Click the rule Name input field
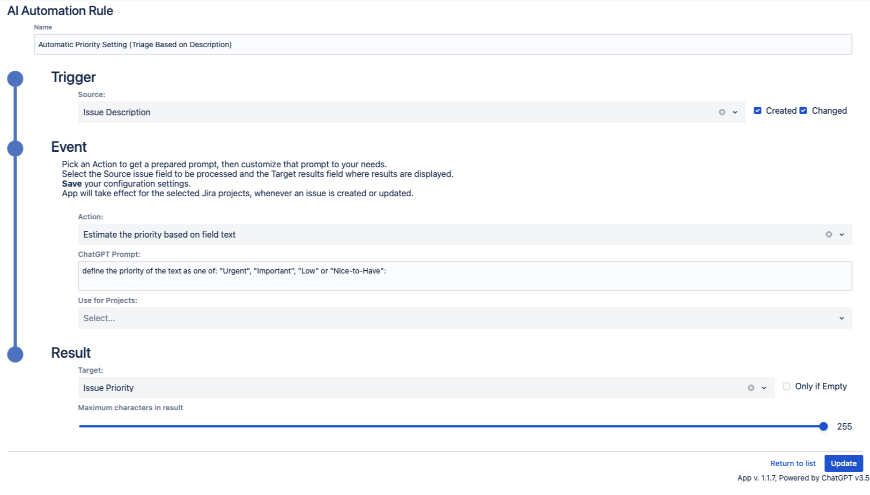 [x=443, y=45]
